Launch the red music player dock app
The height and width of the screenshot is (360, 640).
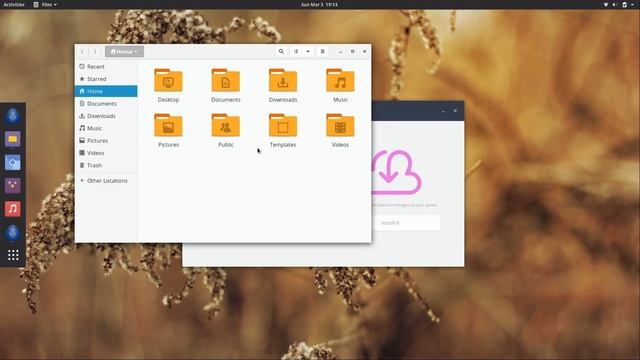(x=13, y=209)
